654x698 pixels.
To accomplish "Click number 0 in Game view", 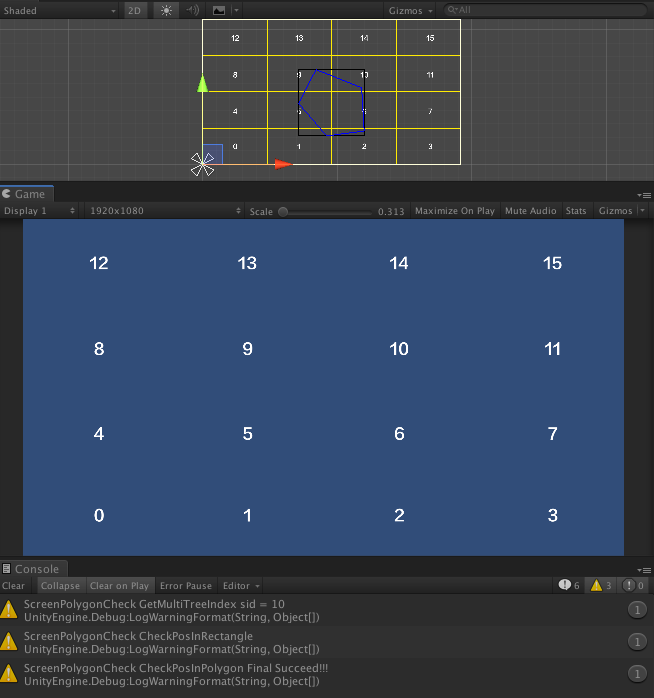I will pos(99,515).
